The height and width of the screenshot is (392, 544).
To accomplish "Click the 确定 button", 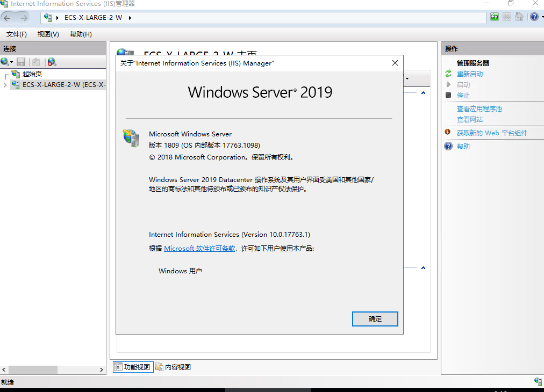I will (x=375, y=319).
